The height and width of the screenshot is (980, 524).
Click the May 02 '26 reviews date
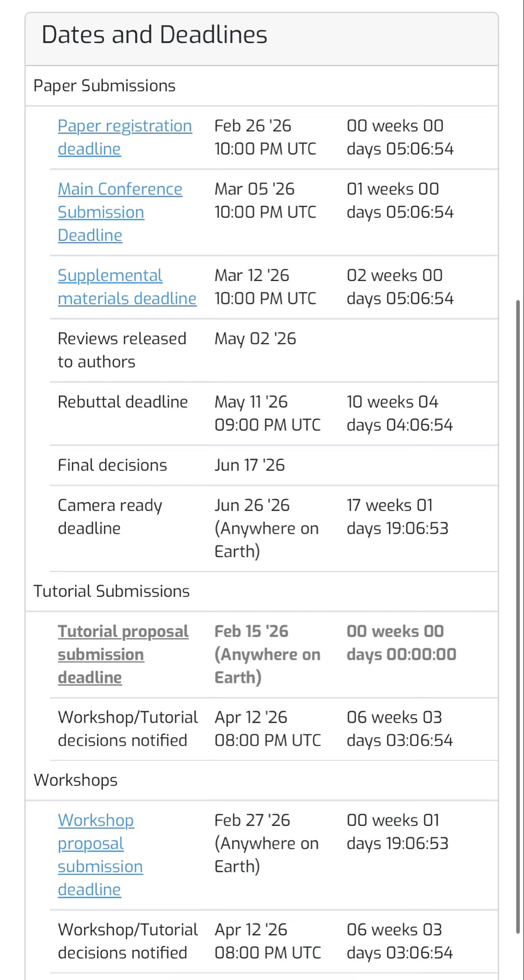[255, 339]
